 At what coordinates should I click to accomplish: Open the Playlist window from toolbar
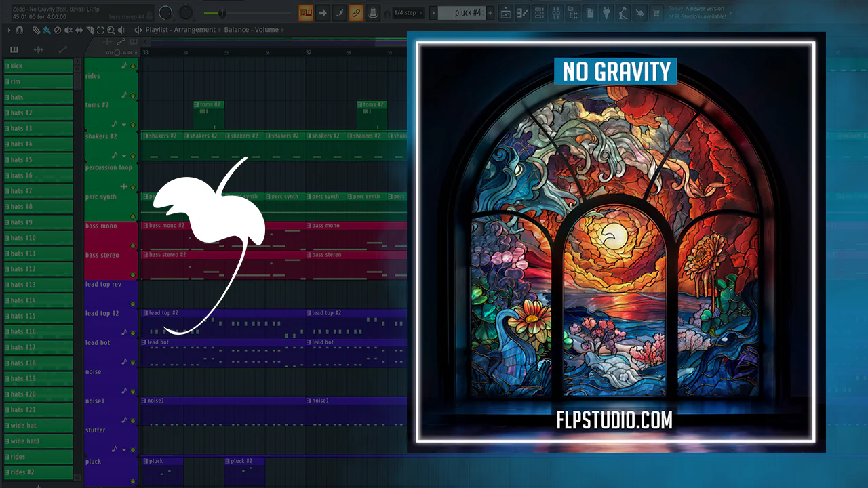[506, 13]
